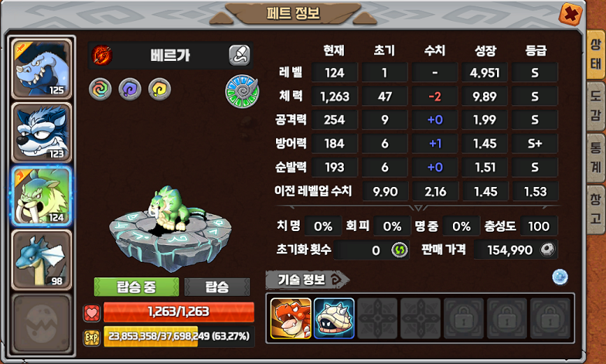
Task: Select the red dinosaur skill icon
Action: coord(291,318)
